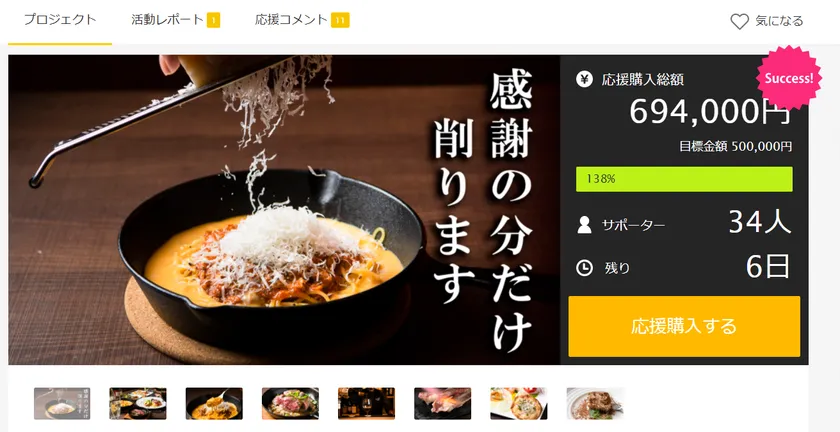Select the fifth thumbnail showing restaurant interior
Screen dimensions: 840x432
(x=366, y=404)
